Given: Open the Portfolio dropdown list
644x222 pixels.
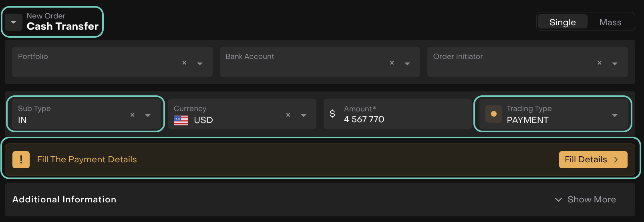Looking at the screenshot, I should coord(200,63).
